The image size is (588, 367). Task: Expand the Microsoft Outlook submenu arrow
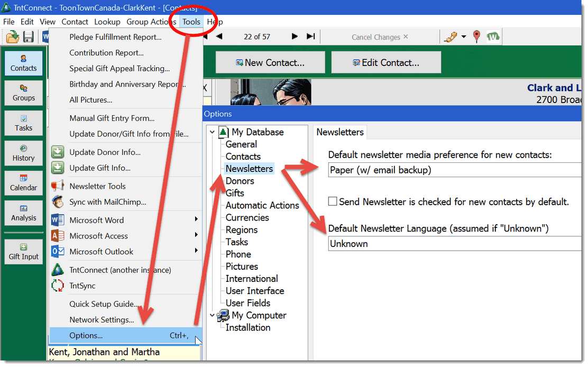click(196, 251)
